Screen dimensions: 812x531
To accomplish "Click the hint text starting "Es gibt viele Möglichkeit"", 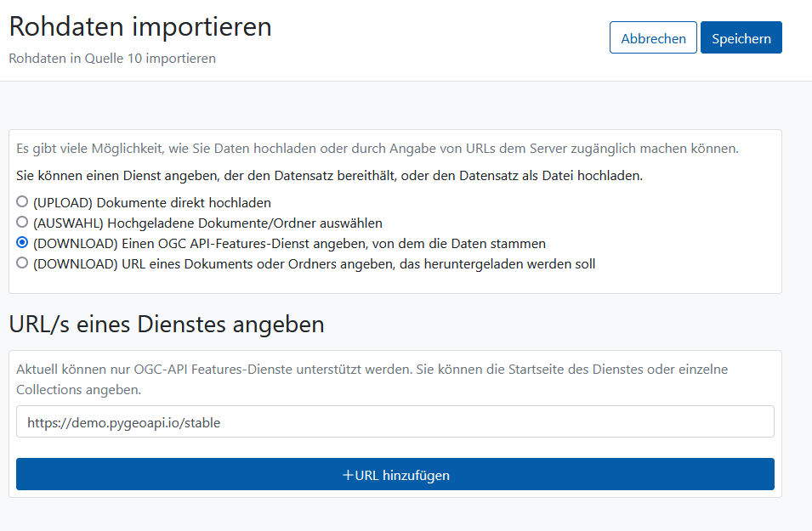I will 378,149.
